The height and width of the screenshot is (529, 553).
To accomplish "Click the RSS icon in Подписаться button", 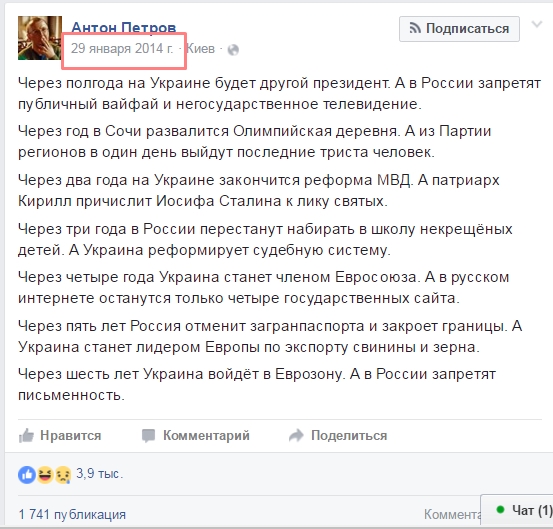I will click(x=415, y=28).
